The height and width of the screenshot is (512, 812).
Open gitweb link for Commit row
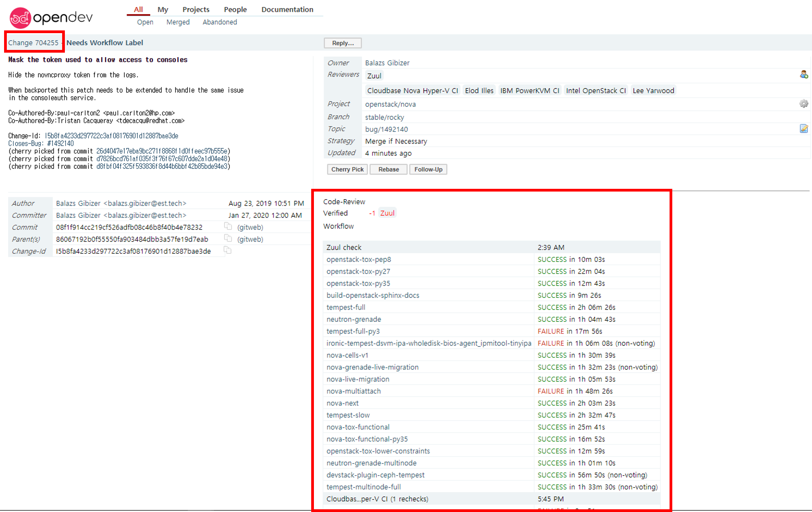[x=250, y=227]
